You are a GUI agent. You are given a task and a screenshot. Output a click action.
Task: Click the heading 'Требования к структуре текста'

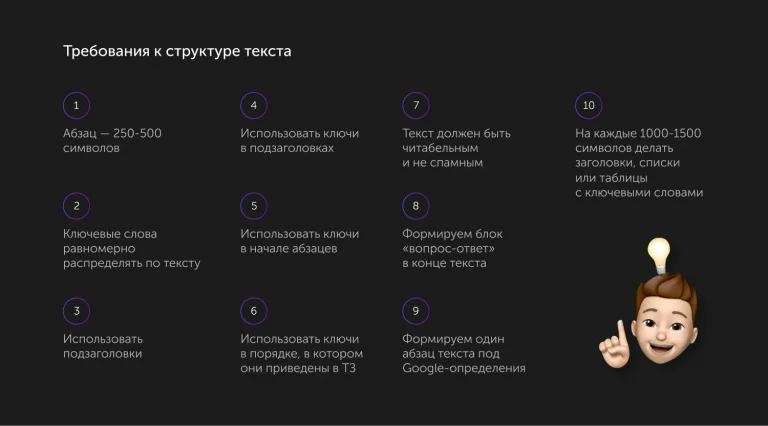pyautogui.click(x=177, y=51)
